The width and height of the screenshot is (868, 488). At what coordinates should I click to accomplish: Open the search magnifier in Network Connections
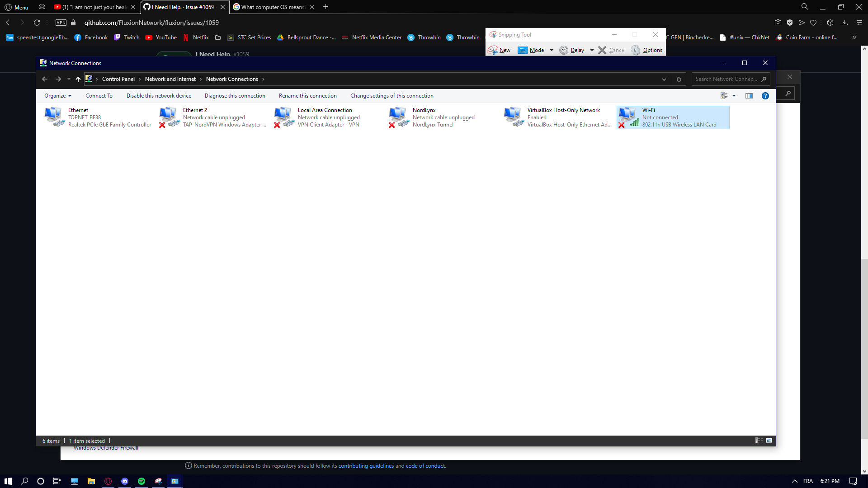point(764,79)
